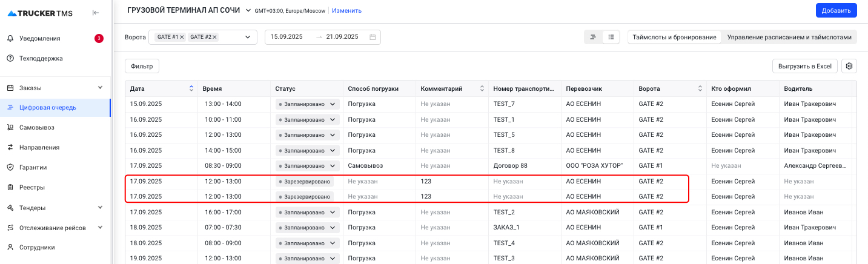Sort by the Ворота column

pyautogui.click(x=700, y=89)
